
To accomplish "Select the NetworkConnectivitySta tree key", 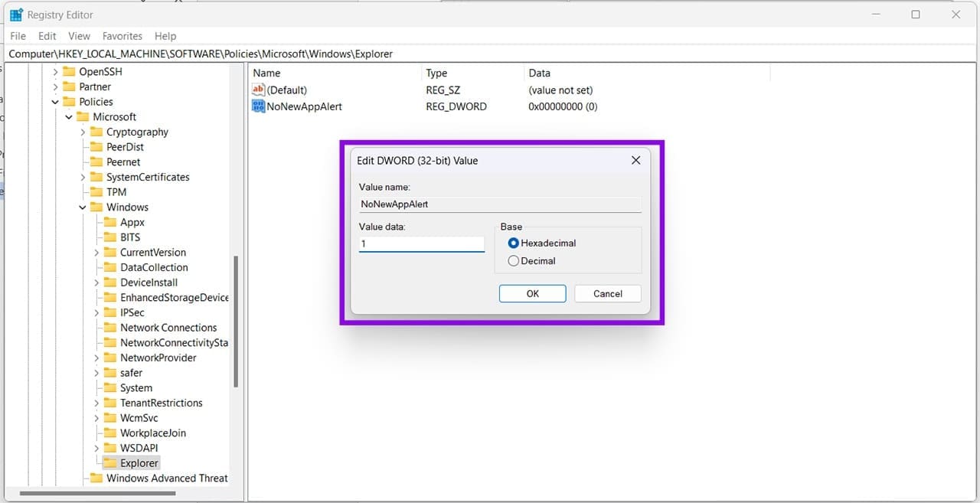I will click(174, 342).
